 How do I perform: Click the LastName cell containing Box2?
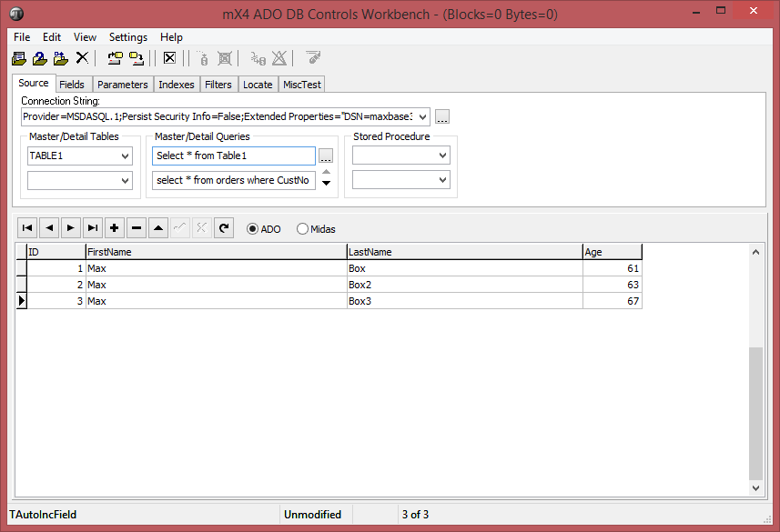click(464, 285)
